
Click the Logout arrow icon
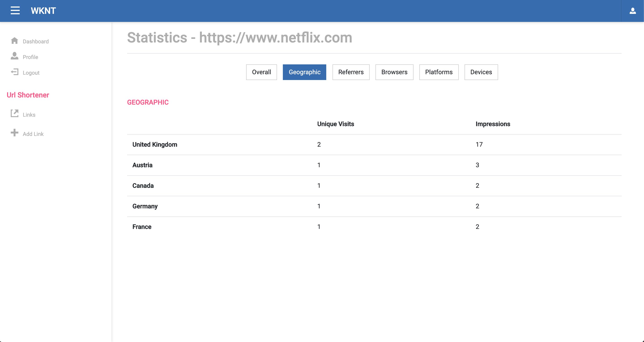15,72
